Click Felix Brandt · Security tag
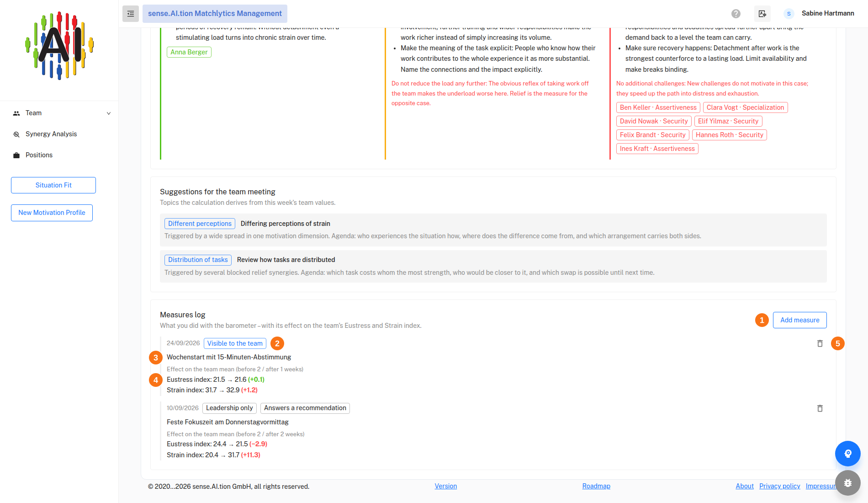This screenshot has height=503, width=868. tap(652, 135)
